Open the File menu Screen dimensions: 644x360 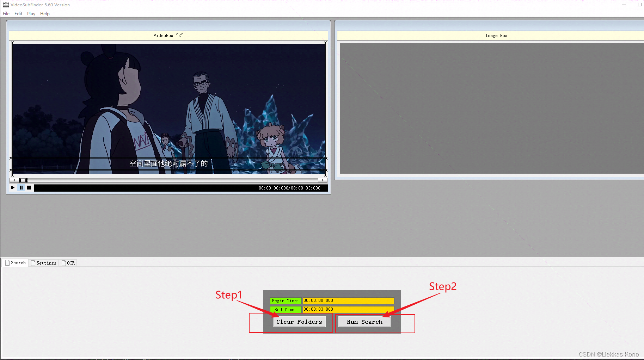(6, 14)
